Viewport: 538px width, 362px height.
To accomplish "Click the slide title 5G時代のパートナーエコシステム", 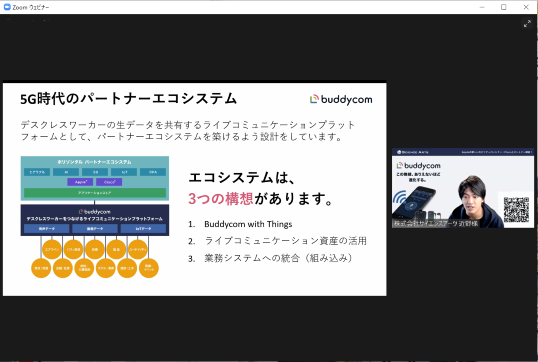I will tap(128, 99).
